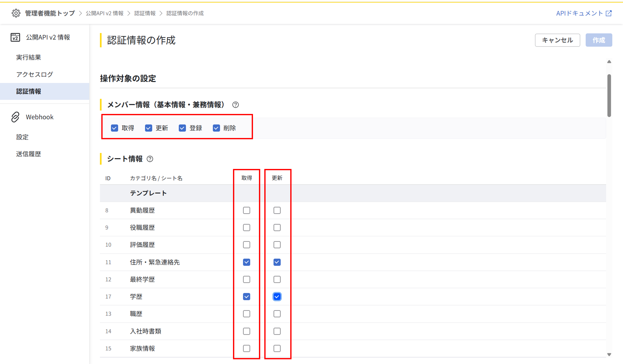
Task: Uncheck the メンバー情報 削除 checkbox
Action: (216, 128)
